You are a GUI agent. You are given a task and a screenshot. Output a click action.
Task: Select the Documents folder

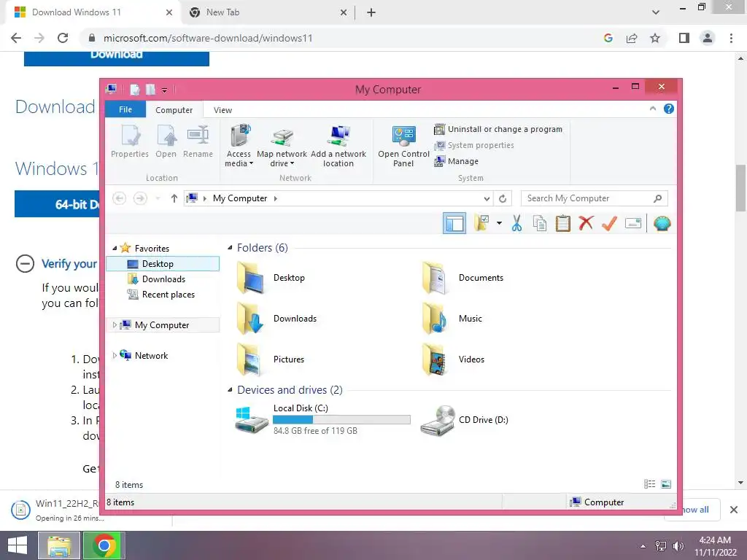pyautogui.click(x=462, y=278)
